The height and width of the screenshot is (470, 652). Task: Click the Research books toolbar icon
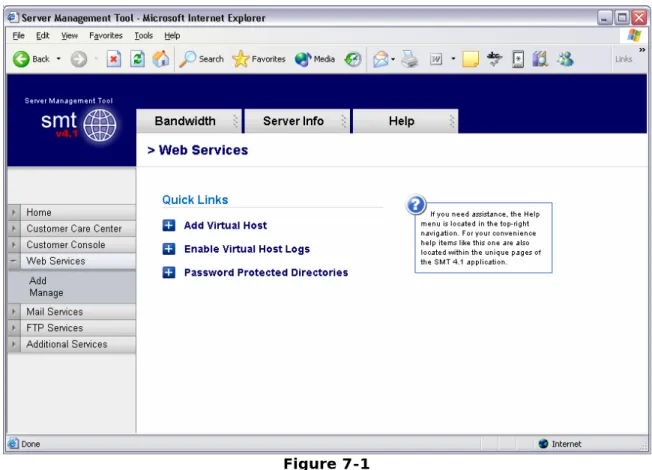point(540,59)
